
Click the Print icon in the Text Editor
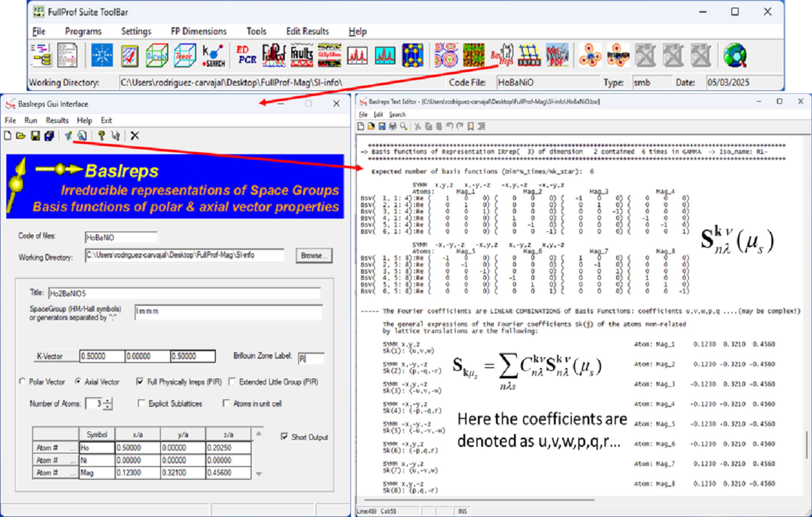click(x=392, y=126)
